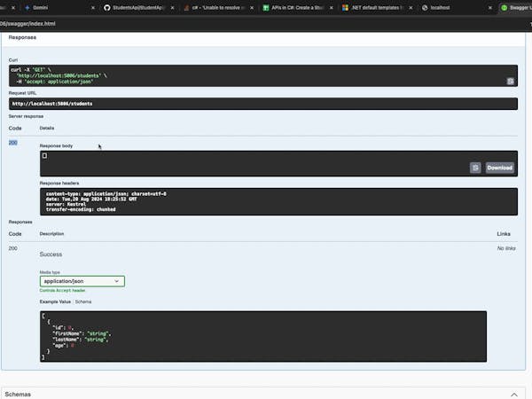This screenshot has width=532, height=399.
Task: Switch to the localhost browser tab
Action: tap(440, 7)
